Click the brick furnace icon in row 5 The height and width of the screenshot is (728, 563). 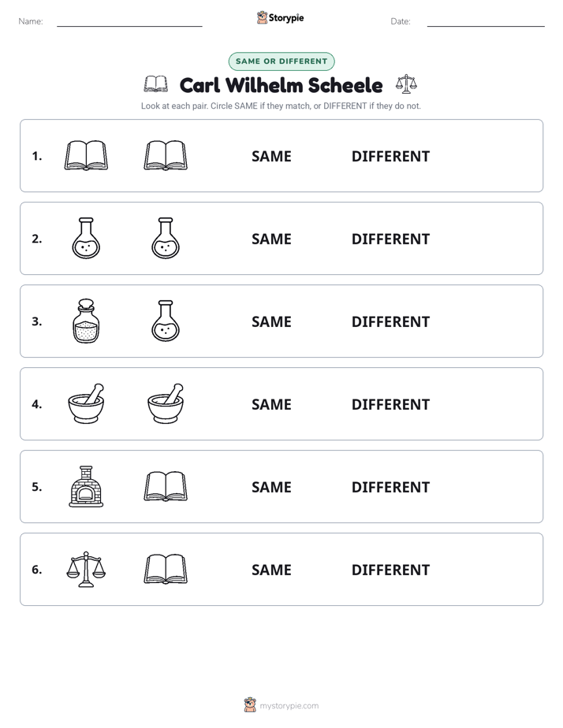coord(86,486)
